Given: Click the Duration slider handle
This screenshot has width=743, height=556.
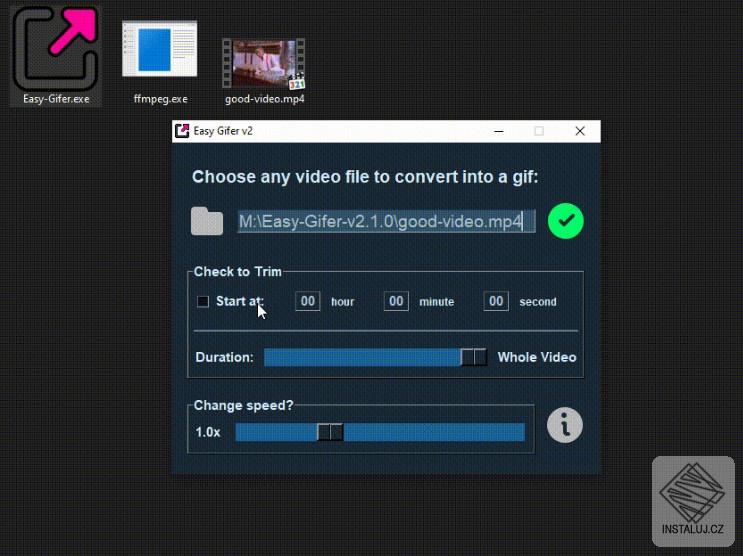Looking at the screenshot, I should [474, 357].
